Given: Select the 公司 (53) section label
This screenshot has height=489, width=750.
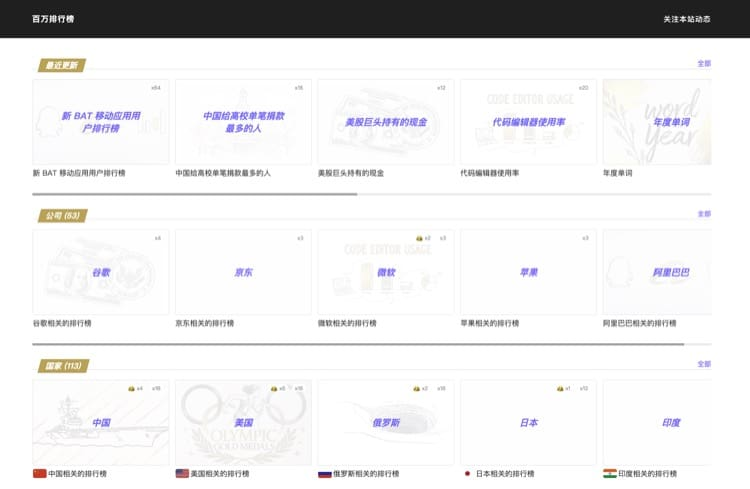Looking at the screenshot, I should [63, 215].
